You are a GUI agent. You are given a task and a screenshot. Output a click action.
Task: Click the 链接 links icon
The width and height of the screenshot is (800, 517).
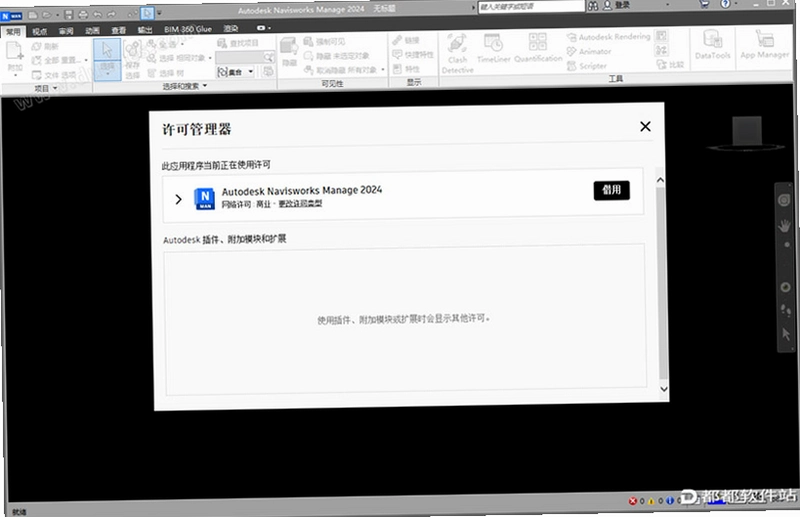click(397, 40)
